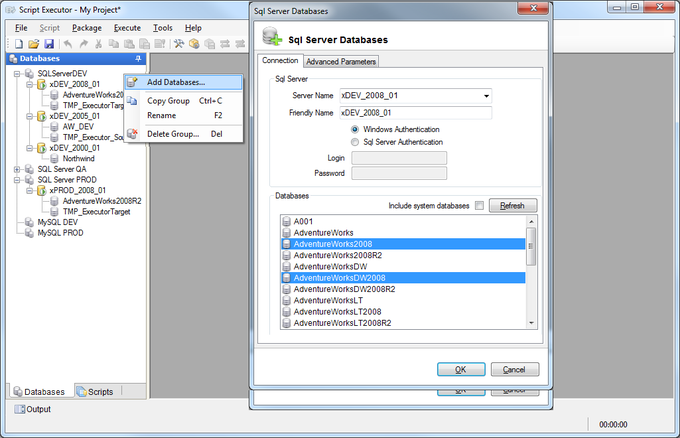This screenshot has height=438, width=680.
Task: Click the Friendly Name input field
Action: click(x=415, y=113)
